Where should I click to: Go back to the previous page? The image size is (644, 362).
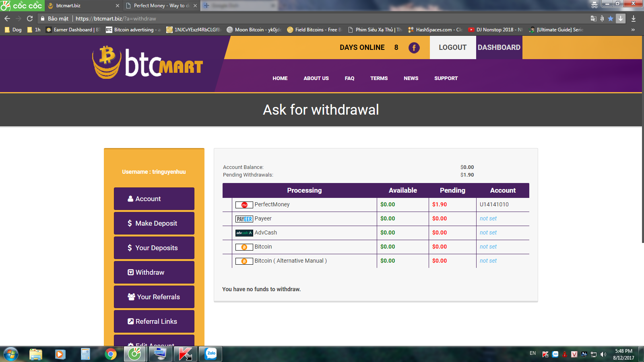[x=7, y=19]
